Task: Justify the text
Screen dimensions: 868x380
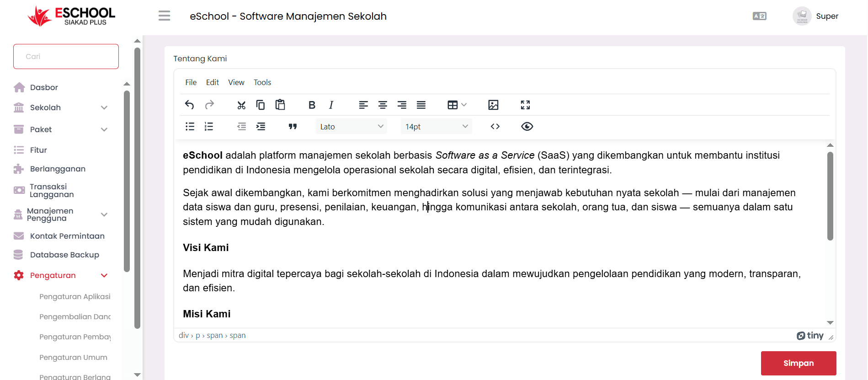Action: [421, 105]
